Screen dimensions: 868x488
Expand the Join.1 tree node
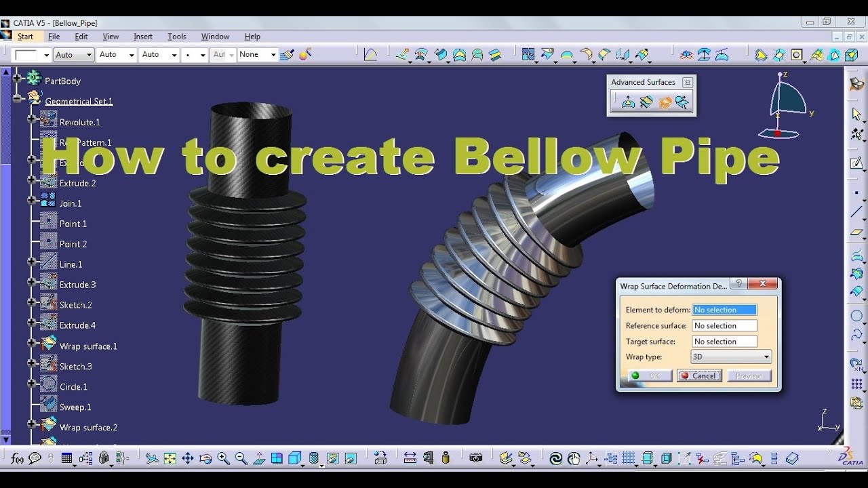click(x=31, y=200)
